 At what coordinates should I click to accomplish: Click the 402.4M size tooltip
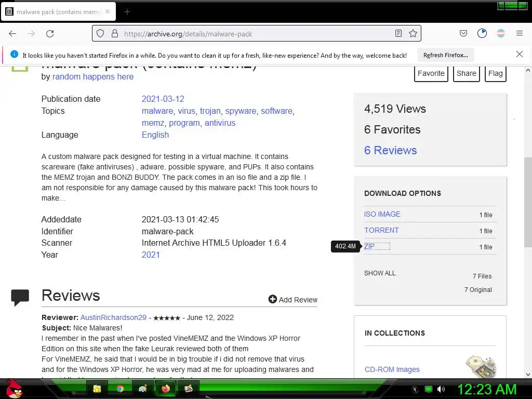pyautogui.click(x=345, y=246)
